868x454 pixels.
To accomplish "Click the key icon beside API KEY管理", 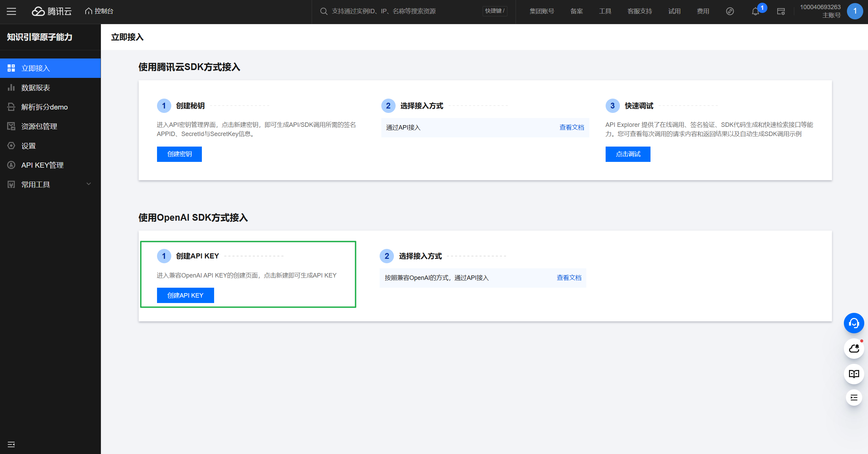I will pyautogui.click(x=11, y=165).
